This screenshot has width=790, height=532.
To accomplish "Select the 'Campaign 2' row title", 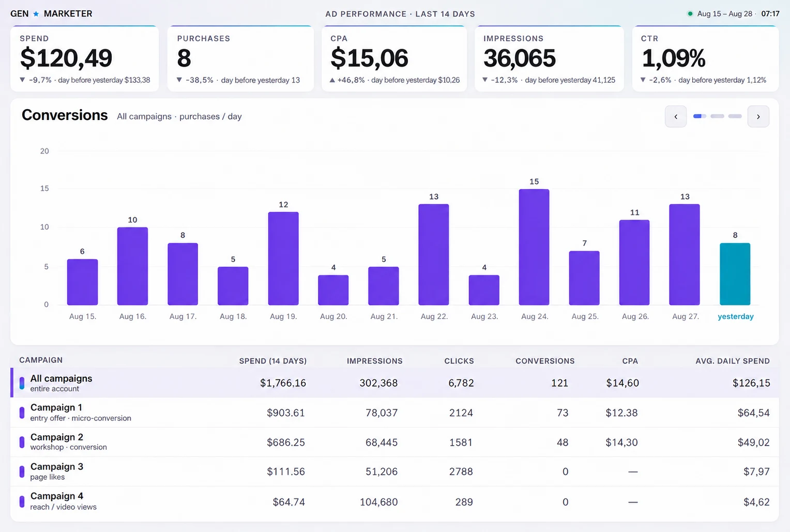I will [57, 437].
